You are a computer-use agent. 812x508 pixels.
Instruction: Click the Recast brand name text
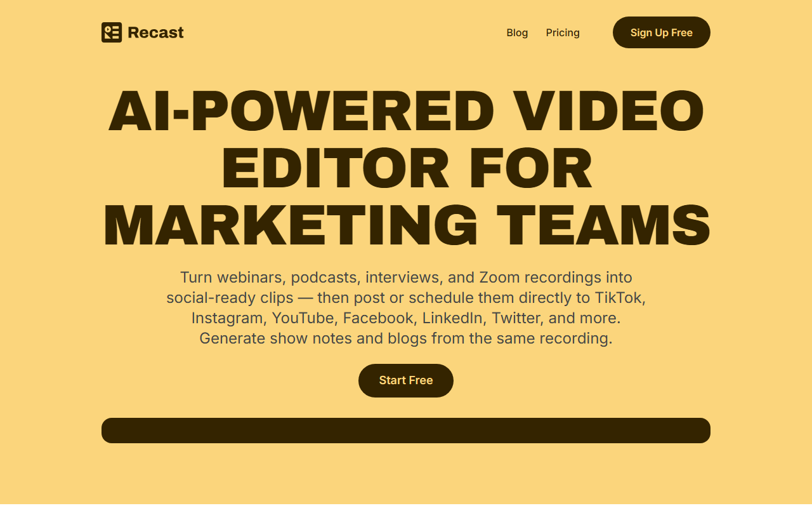tap(155, 32)
